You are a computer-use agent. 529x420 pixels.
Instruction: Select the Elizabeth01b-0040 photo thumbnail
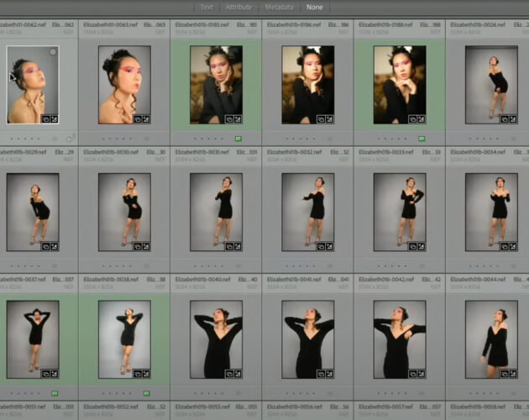(217, 339)
